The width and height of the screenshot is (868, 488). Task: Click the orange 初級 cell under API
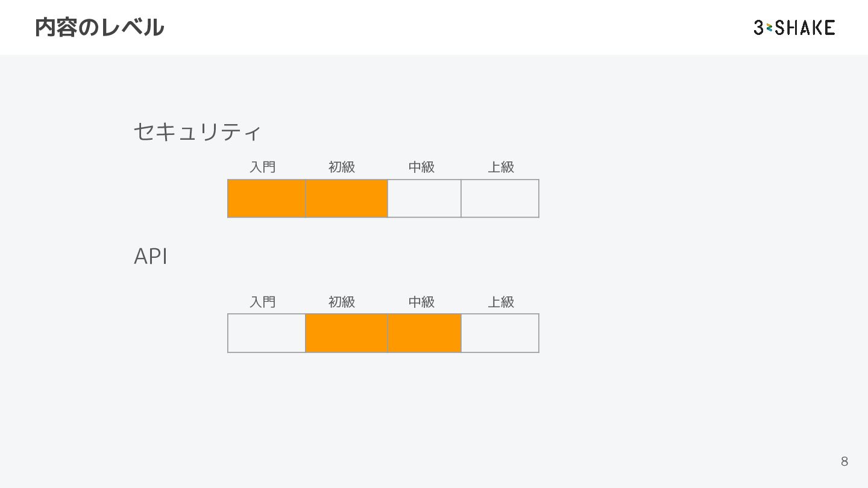347,333
